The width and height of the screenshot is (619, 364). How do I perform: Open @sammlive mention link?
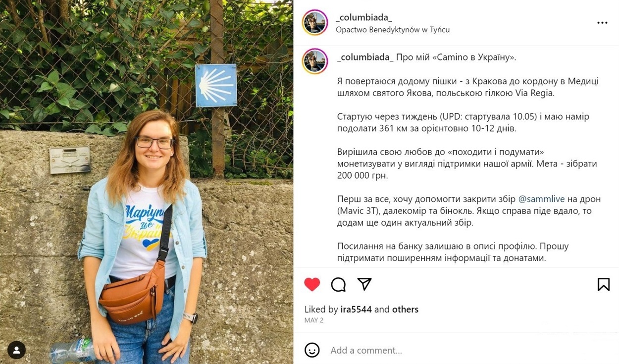pos(541,199)
